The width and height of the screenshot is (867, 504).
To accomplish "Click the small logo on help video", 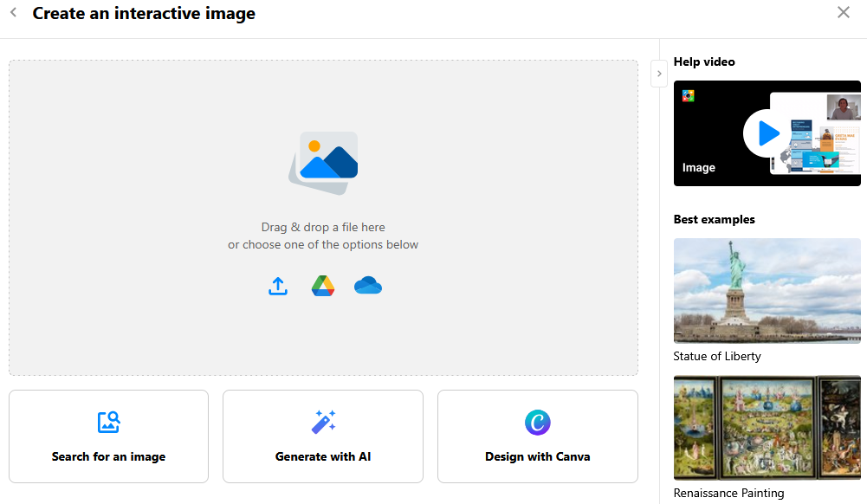I will pyautogui.click(x=689, y=96).
